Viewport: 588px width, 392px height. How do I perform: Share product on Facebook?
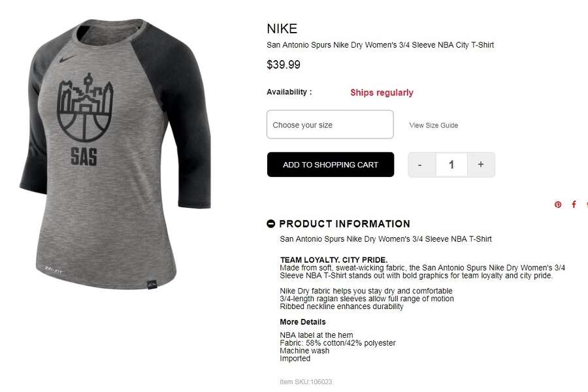point(574,204)
